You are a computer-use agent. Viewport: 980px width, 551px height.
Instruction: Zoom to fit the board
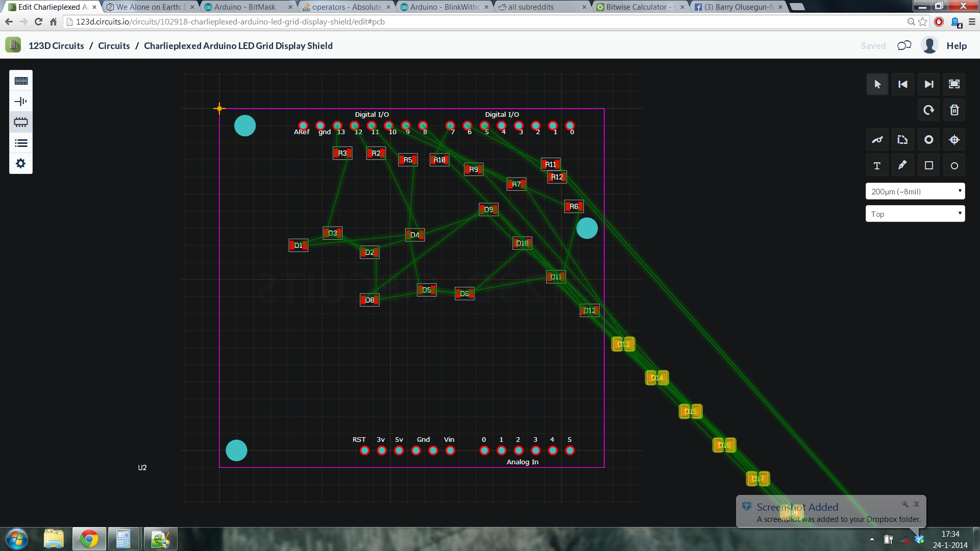pos(953,84)
